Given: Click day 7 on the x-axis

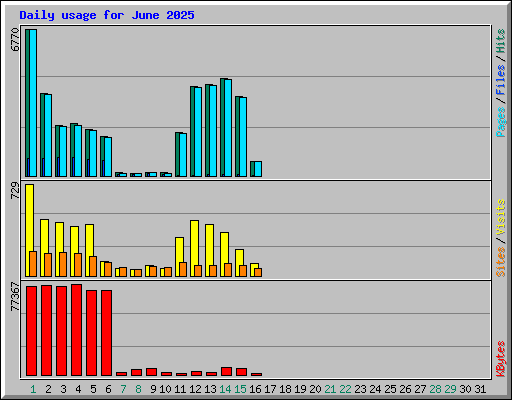Looking at the screenshot, I should (123, 389).
